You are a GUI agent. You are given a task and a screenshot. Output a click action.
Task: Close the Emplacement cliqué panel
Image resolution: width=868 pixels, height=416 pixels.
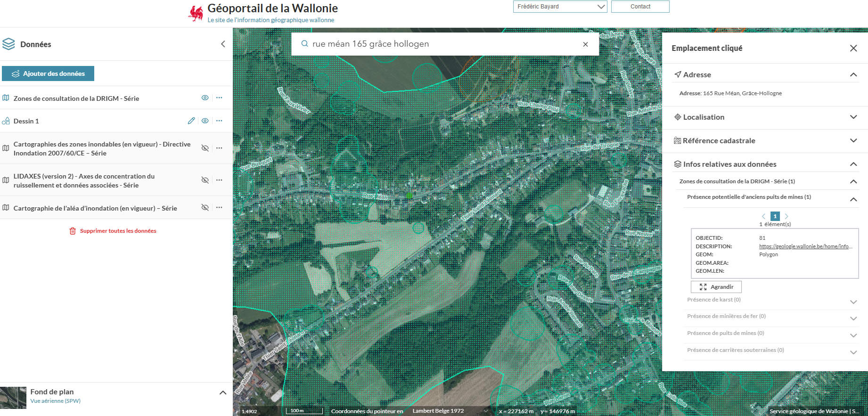click(x=853, y=48)
